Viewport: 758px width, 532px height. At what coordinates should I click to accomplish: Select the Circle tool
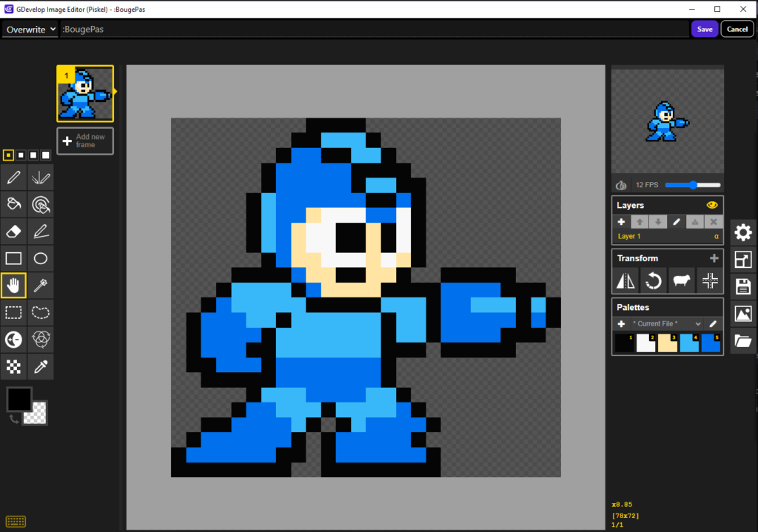point(41,258)
